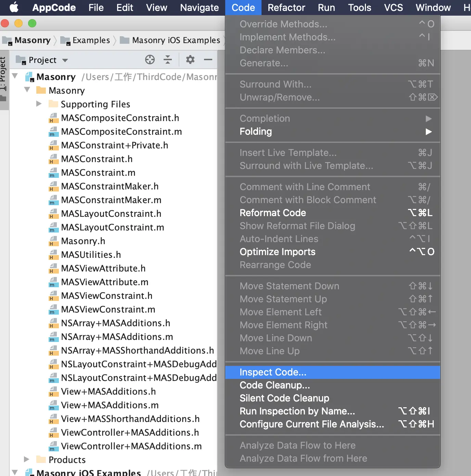Select MASConstraint.h file
Image resolution: width=471 pixels, height=476 pixels.
tap(97, 159)
